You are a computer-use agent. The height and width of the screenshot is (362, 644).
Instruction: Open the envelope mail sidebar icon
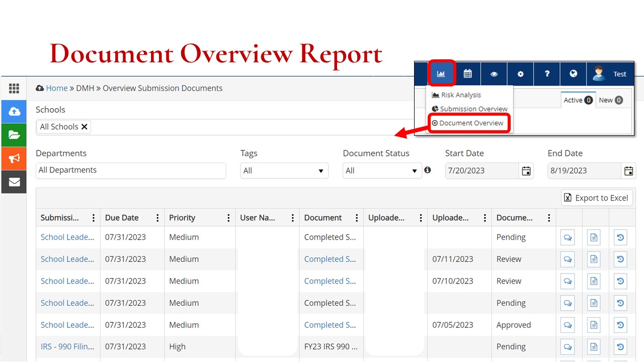tap(14, 182)
